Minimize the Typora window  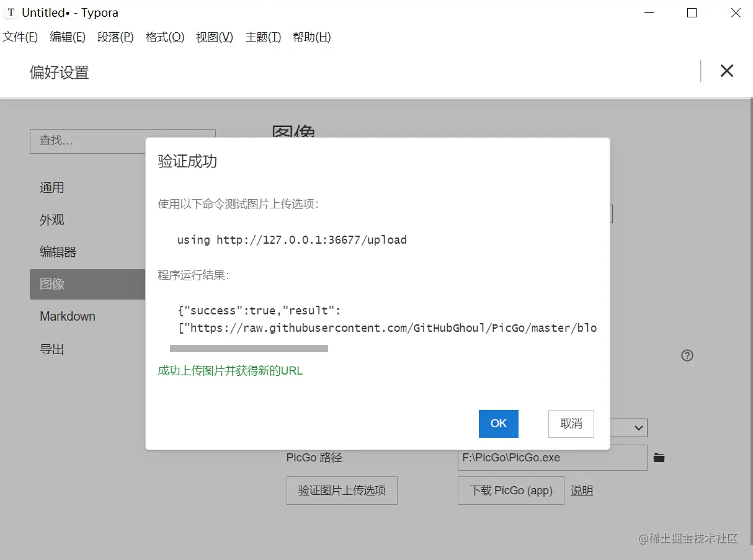[649, 12]
